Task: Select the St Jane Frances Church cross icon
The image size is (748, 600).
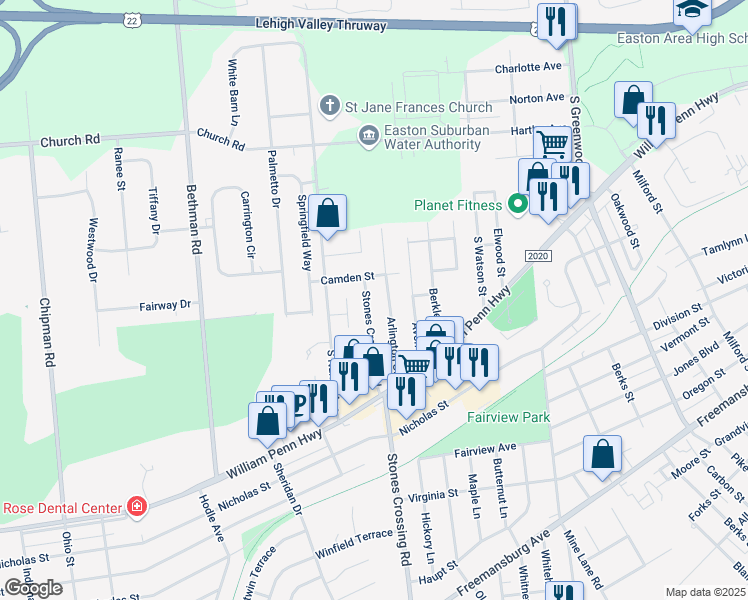Action: click(x=330, y=105)
